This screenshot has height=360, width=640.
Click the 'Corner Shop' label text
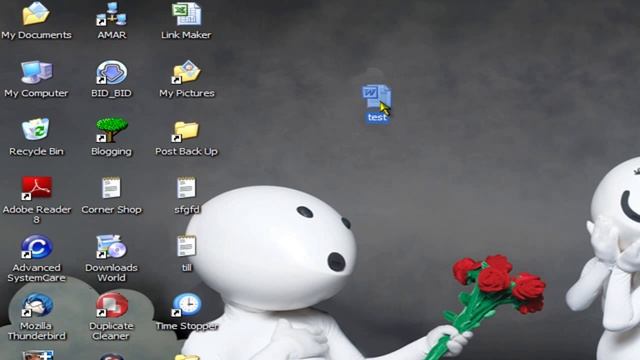(111, 210)
